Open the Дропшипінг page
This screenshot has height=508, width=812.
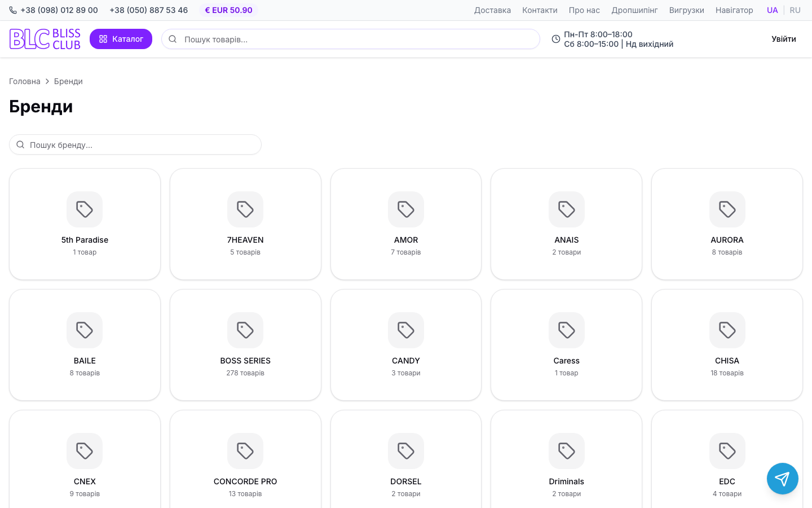click(x=634, y=10)
